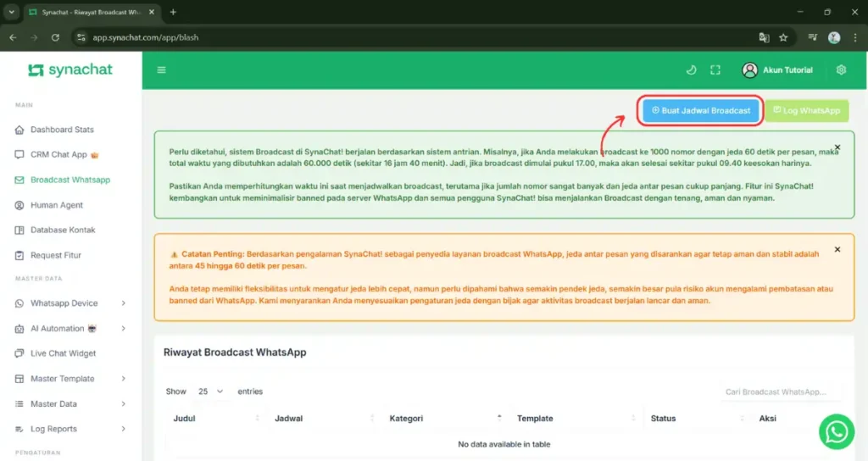Click Buat Jadwal Broadcast button
Screen dimensions: 868x461
tap(700, 111)
